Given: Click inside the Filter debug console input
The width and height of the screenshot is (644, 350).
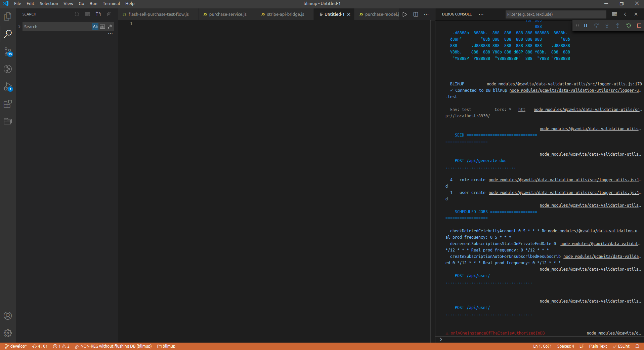Looking at the screenshot, I should pyautogui.click(x=556, y=14).
